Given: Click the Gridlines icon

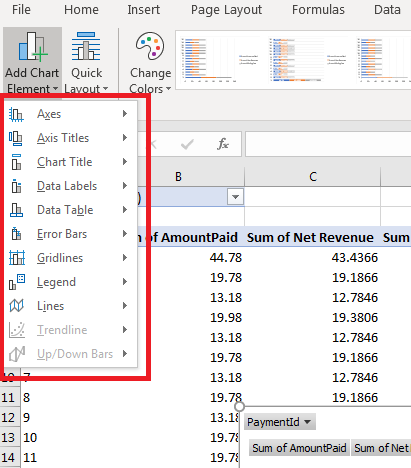Looking at the screenshot, I should point(17,258).
